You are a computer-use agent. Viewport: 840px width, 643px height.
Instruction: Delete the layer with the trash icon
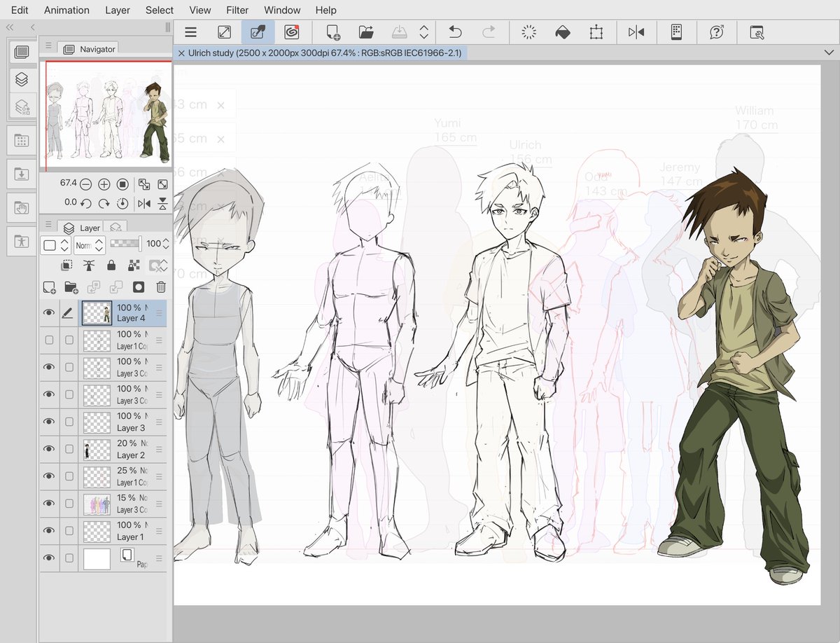[x=160, y=287]
